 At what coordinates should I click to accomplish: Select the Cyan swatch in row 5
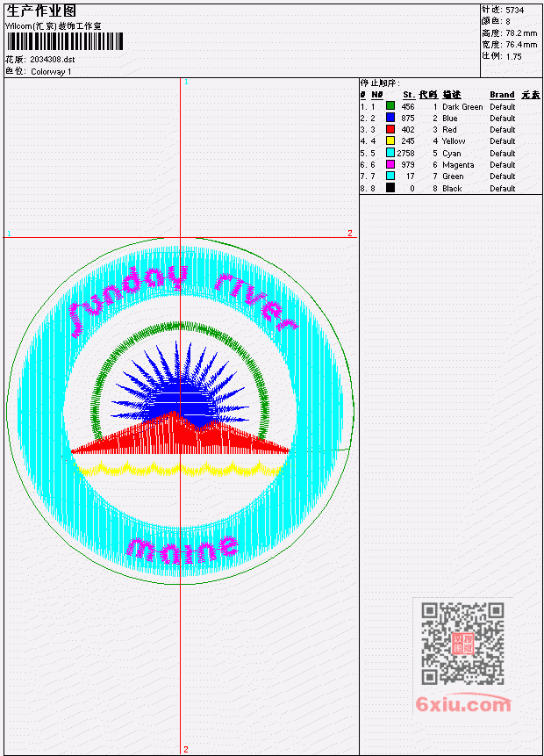click(x=390, y=153)
